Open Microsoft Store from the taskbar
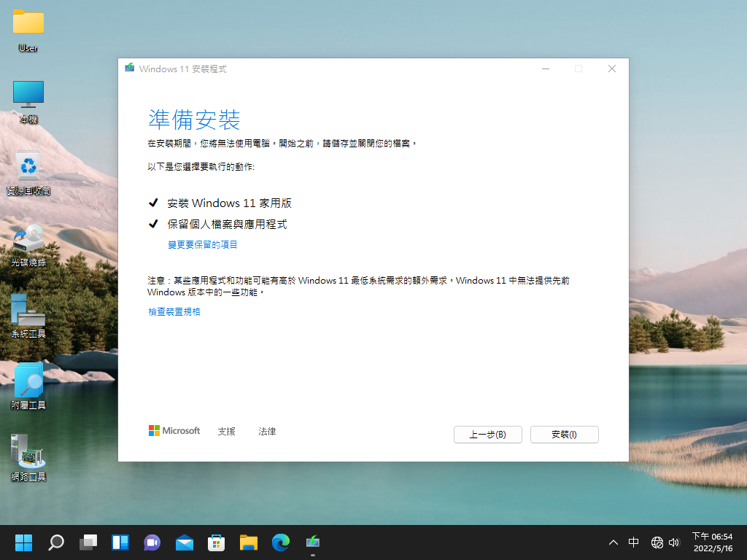Image resolution: width=747 pixels, height=560 pixels. [216, 542]
